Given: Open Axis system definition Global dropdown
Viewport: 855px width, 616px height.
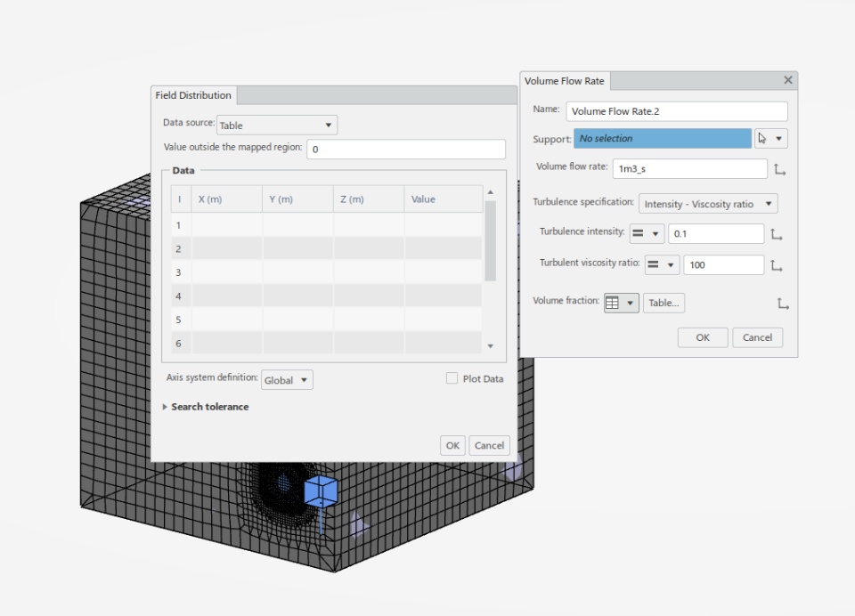Looking at the screenshot, I should coord(287,380).
